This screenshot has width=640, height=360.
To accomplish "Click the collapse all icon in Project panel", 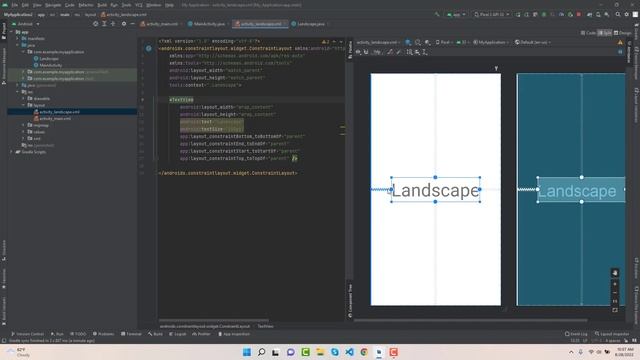I will click(x=113, y=24).
